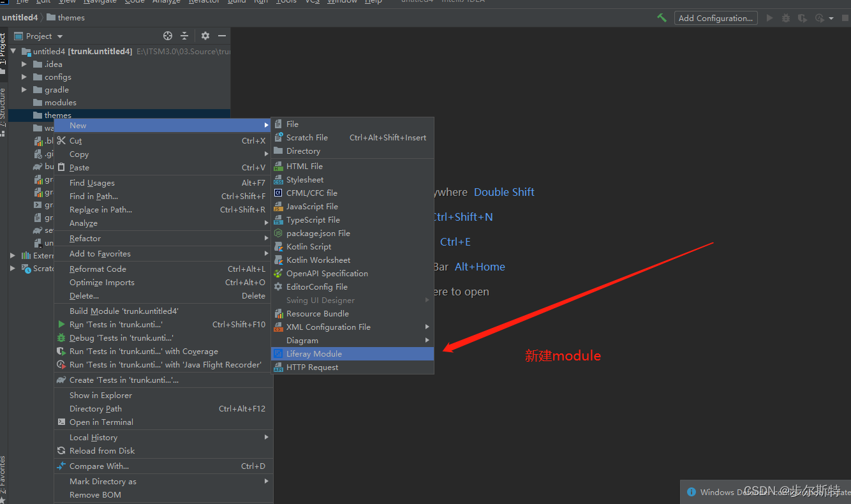Viewport: 851px width, 504px height.
Task: Click the Compare With arrows icon
Action: (x=61, y=466)
